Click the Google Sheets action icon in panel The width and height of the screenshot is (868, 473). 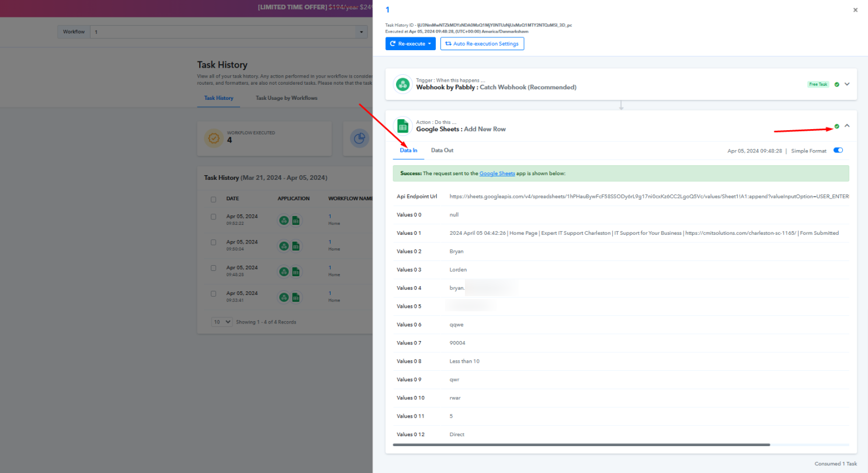[402, 126]
